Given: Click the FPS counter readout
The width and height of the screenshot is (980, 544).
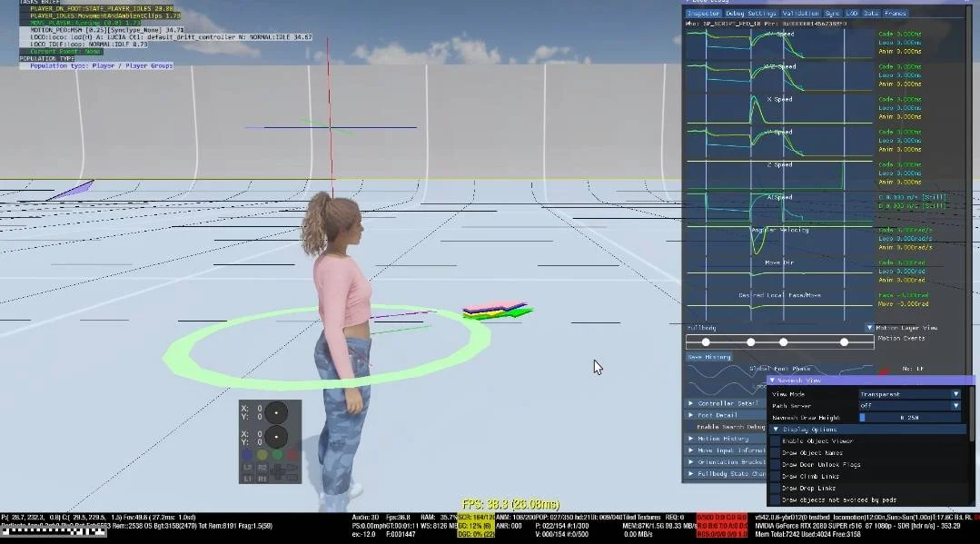Looking at the screenshot, I should pyautogui.click(x=510, y=504).
